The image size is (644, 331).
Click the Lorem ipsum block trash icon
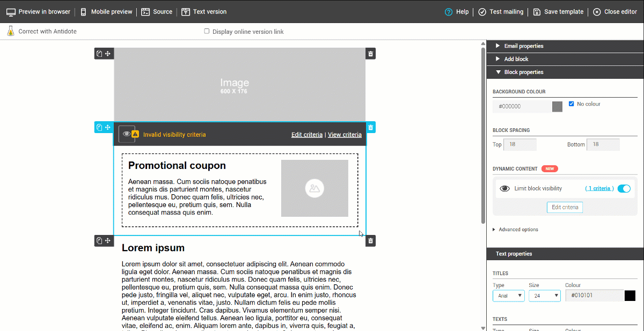370,241
